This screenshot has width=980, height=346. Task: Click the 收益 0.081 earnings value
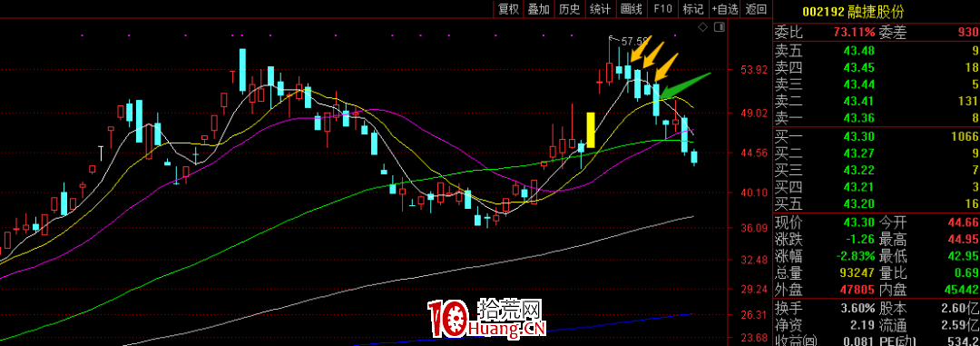(858, 341)
